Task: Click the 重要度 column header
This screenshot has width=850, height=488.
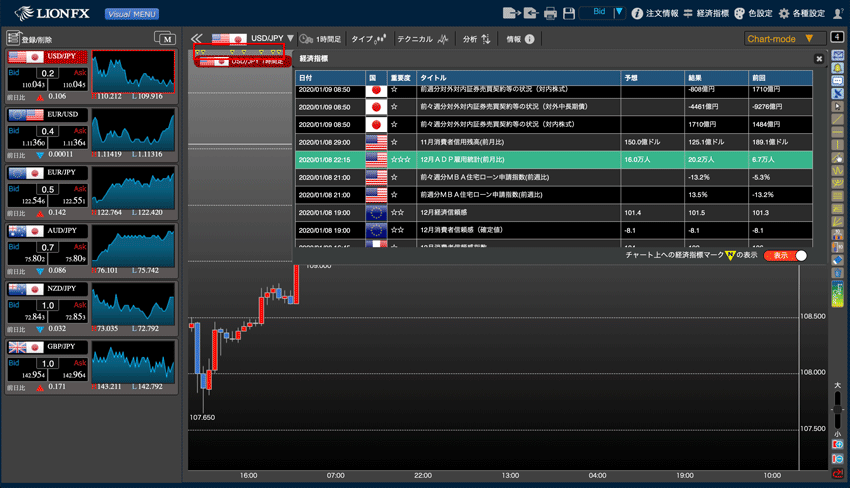Action: (401, 78)
